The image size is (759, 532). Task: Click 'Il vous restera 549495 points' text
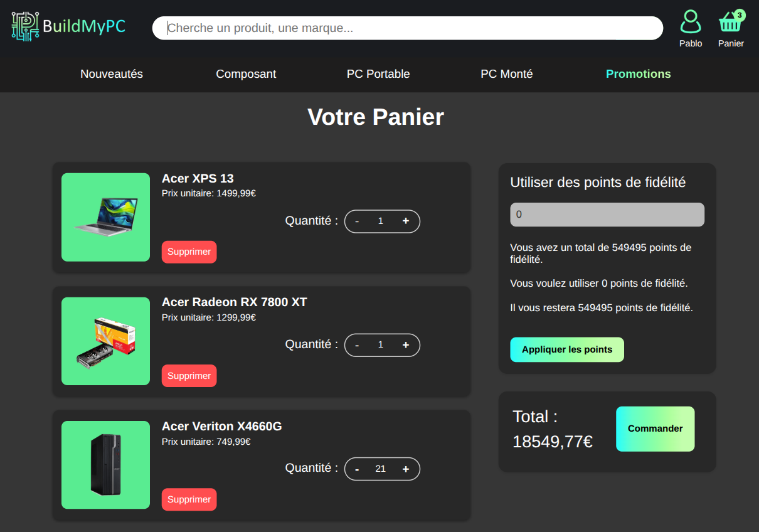pyautogui.click(x=602, y=308)
